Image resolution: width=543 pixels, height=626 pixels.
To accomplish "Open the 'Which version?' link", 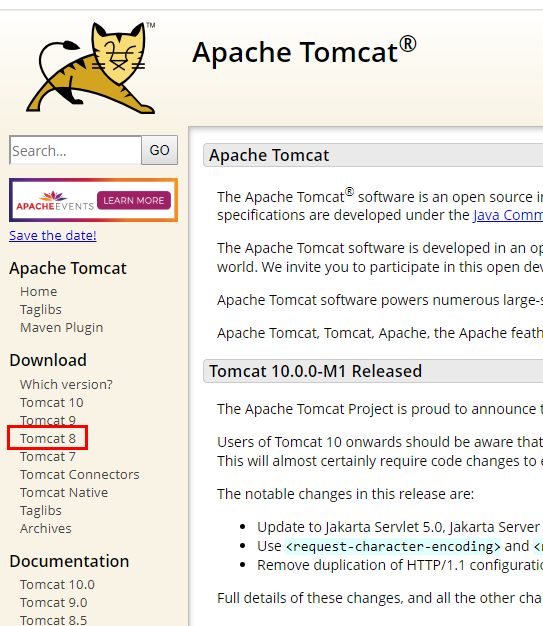I will tap(66, 384).
